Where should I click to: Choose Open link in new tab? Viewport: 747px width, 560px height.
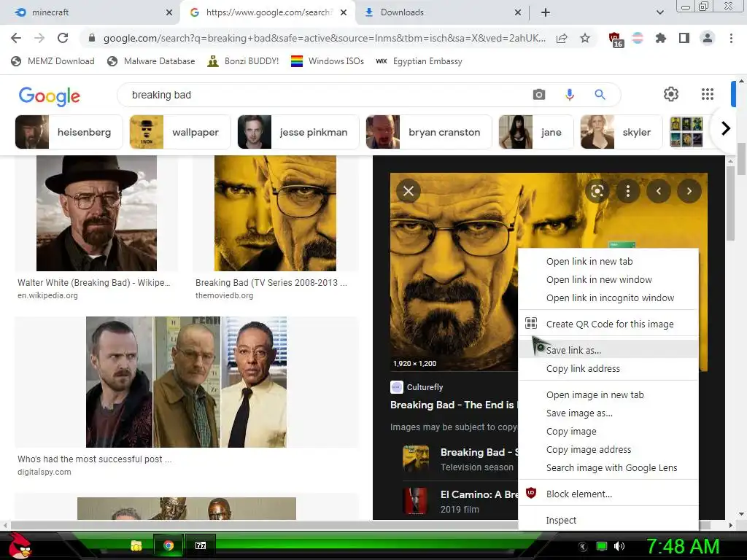point(608,262)
